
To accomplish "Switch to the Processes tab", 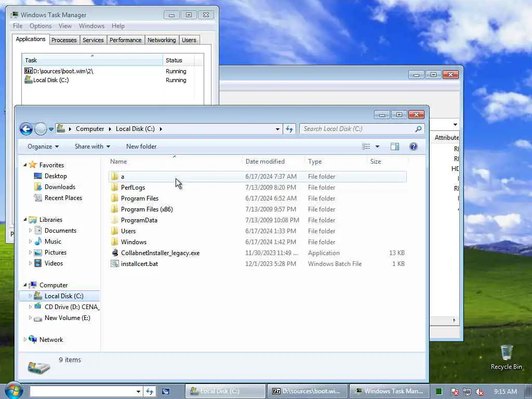I will tap(64, 40).
